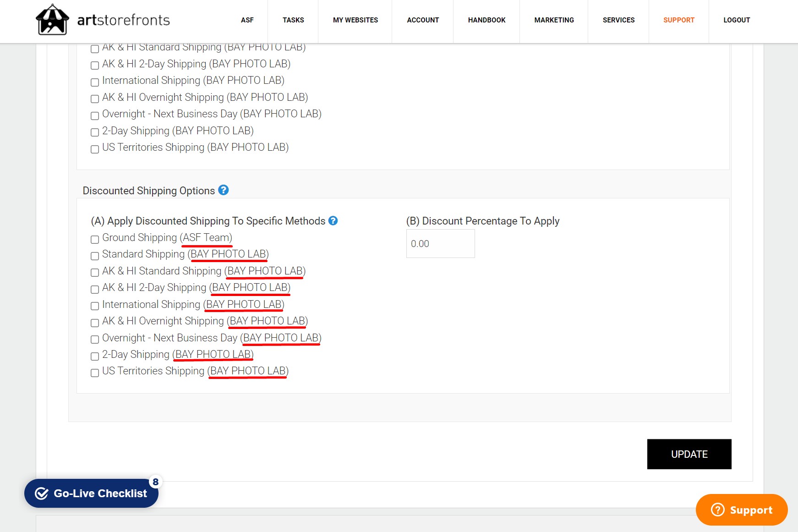
Task: Check International Shipping in upper list
Action: (95, 82)
